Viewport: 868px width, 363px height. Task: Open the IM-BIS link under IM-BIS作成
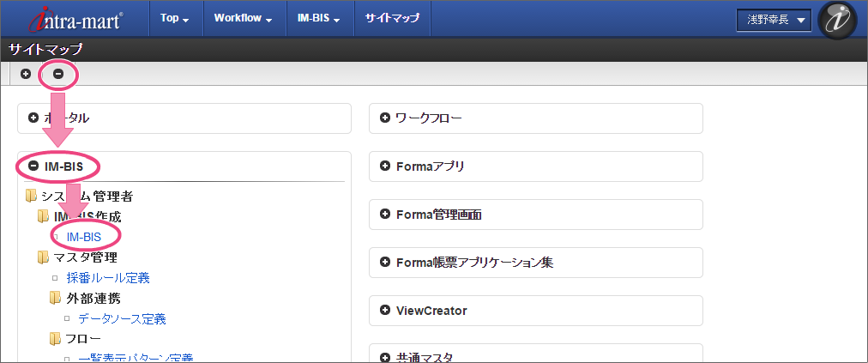(x=84, y=236)
